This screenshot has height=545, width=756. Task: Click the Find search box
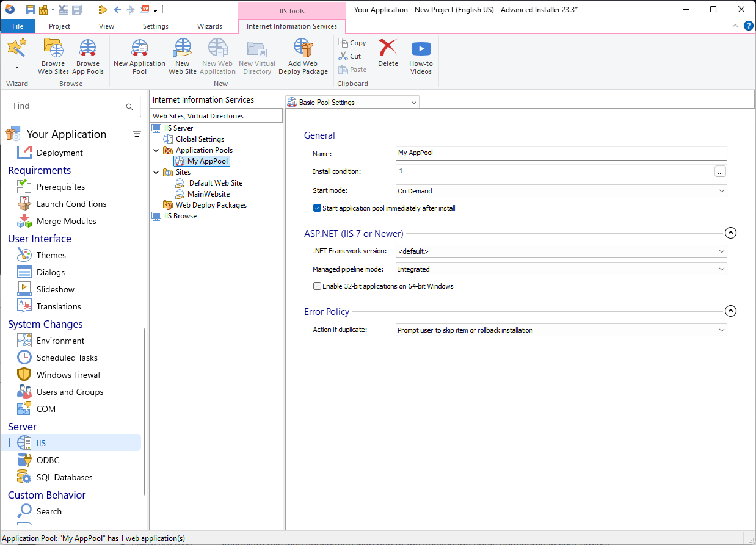pos(73,106)
